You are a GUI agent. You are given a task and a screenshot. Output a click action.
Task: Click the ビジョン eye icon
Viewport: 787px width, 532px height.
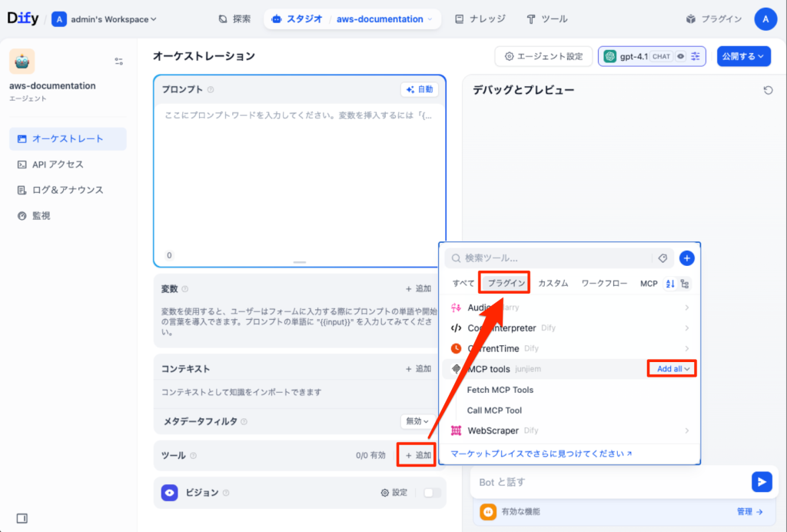[x=170, y=493]
